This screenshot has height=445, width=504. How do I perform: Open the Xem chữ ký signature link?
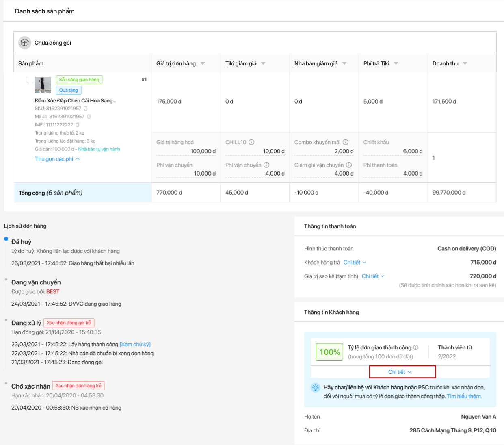(x=135, y=344)
